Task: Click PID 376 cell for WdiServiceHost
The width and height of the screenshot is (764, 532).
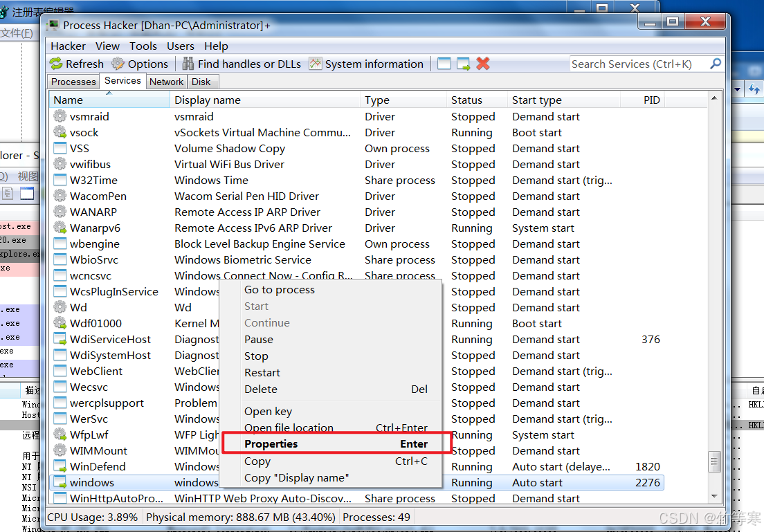Action: pos(651,340)
